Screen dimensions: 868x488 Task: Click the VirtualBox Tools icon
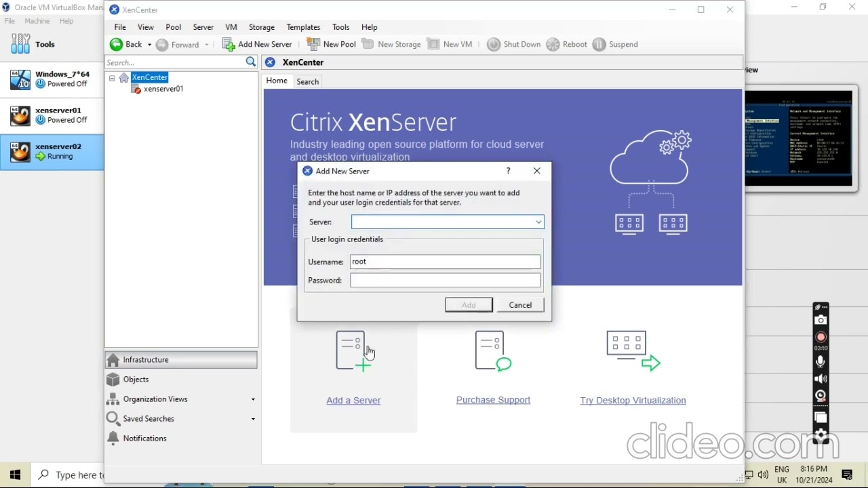21,44
